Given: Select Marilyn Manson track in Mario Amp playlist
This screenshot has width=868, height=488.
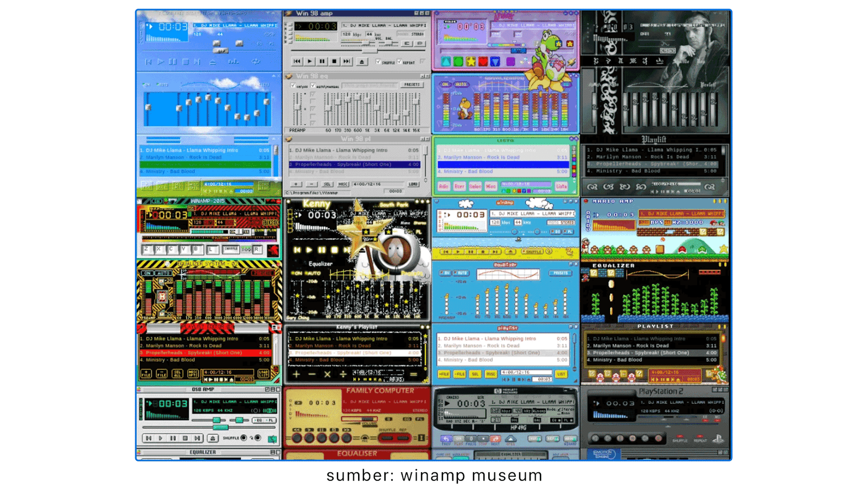Looking at the screenshot, I should pyautogui.click(x=653, y=345).
